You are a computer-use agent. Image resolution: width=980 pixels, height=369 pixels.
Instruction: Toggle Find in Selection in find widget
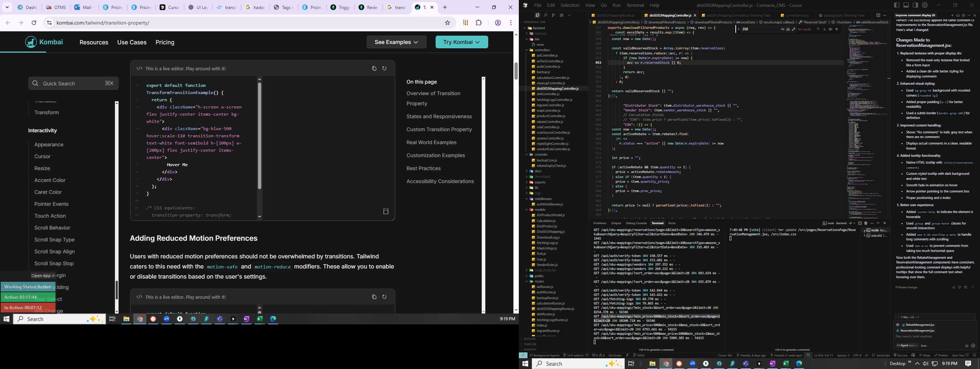tap(830, 29)
